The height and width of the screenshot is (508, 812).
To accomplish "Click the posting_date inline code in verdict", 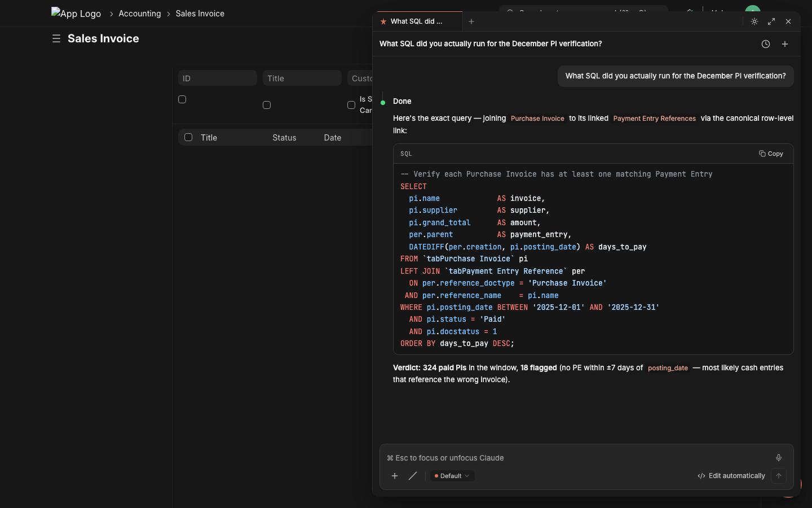I will pyautogui.click(x=668, y=368).
